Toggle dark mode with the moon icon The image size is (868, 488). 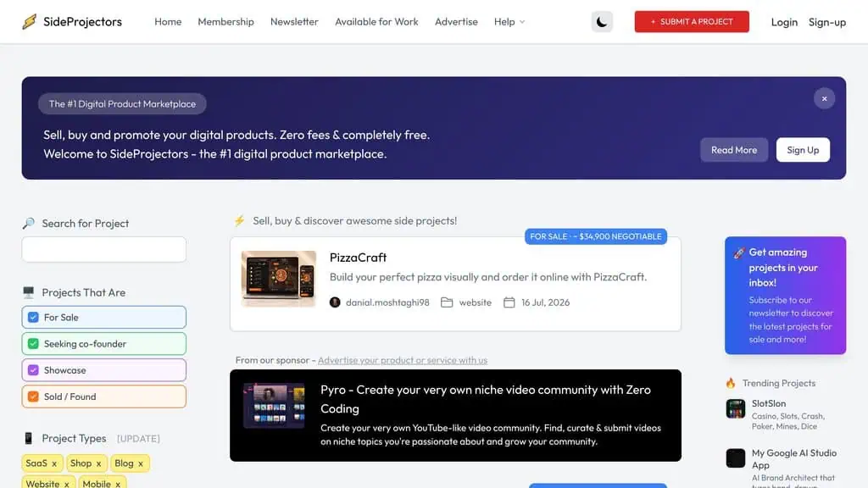coord(602,21)
